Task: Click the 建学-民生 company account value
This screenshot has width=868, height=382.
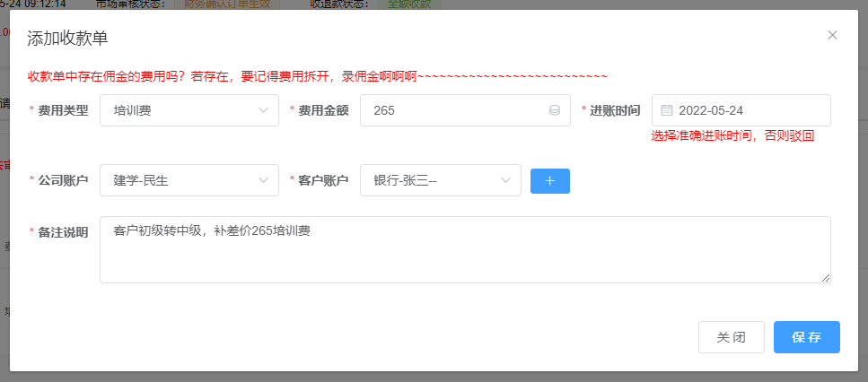Action: [141, 180]
